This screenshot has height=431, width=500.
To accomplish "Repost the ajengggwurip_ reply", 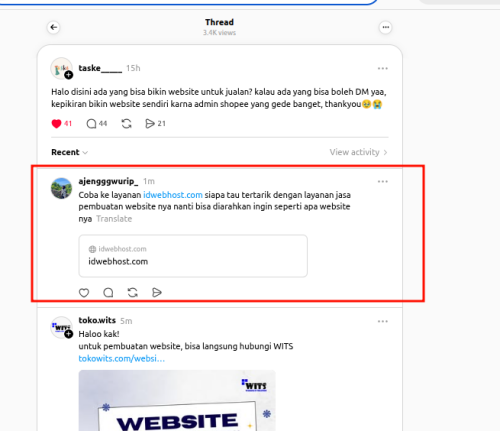I will pyautogui.click(x=133, y=293).
